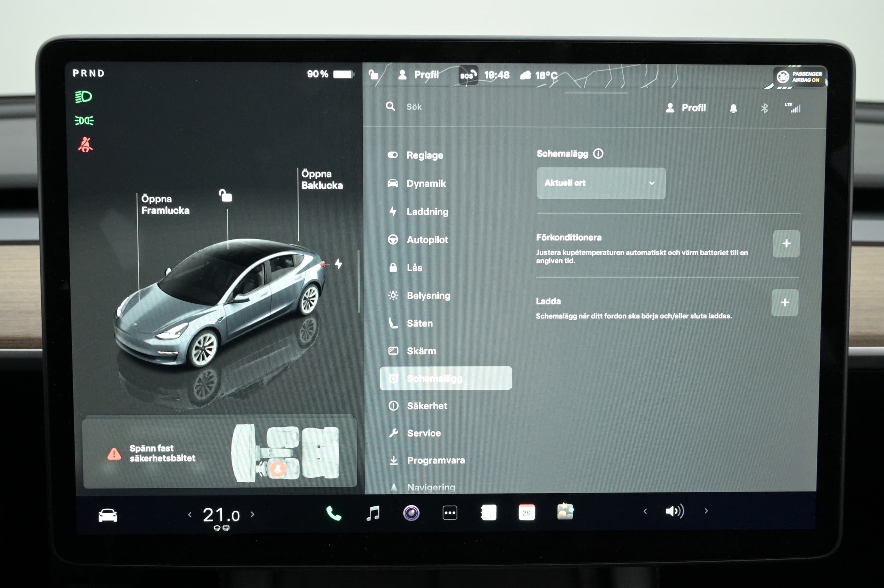Tap the 90 % battery indicator

(330, 74)
